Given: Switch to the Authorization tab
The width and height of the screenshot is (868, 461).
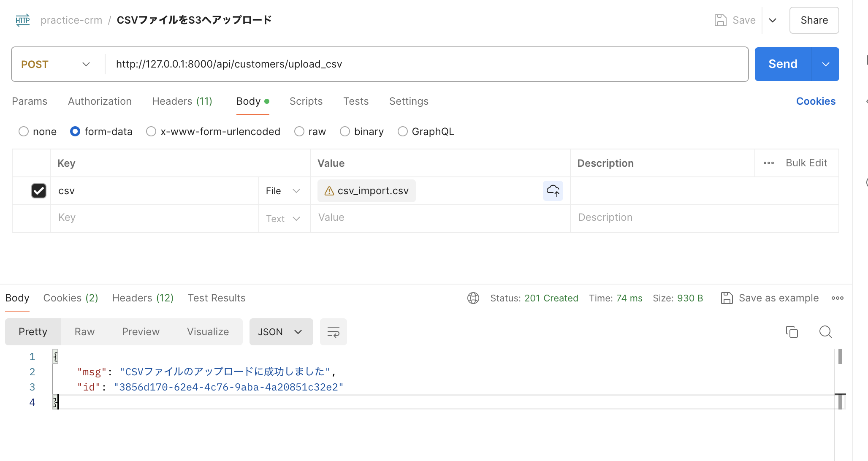Looking at the screenshot, I should tap(100, 101).
